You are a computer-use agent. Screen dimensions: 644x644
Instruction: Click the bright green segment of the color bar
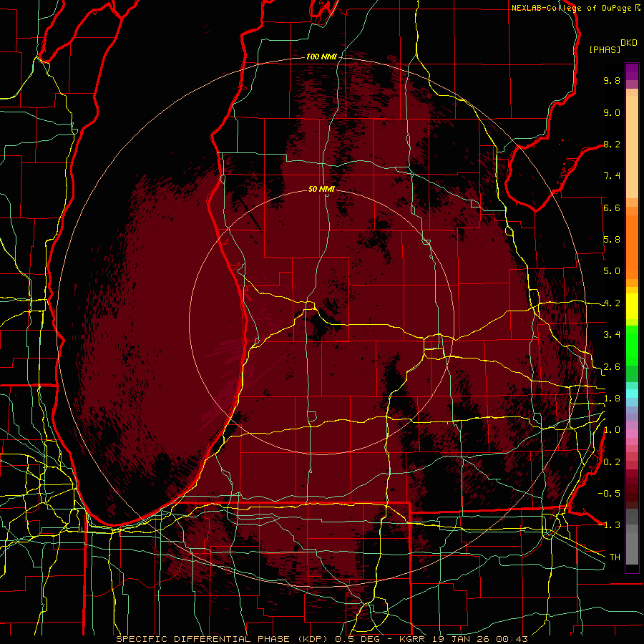pyautogui.click(x=632, y=345)
